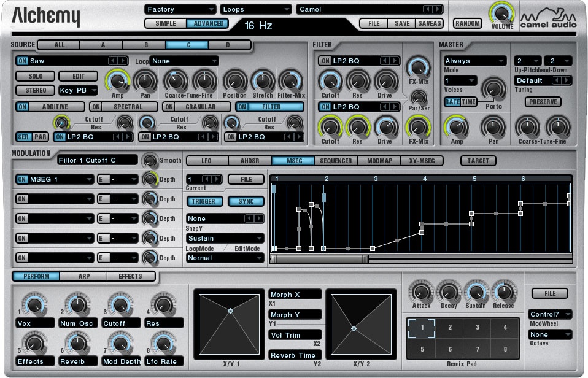588x378 pixels.
Task: Open the SEQUENCER modulation tab
Action: click(x=336, y=161)
